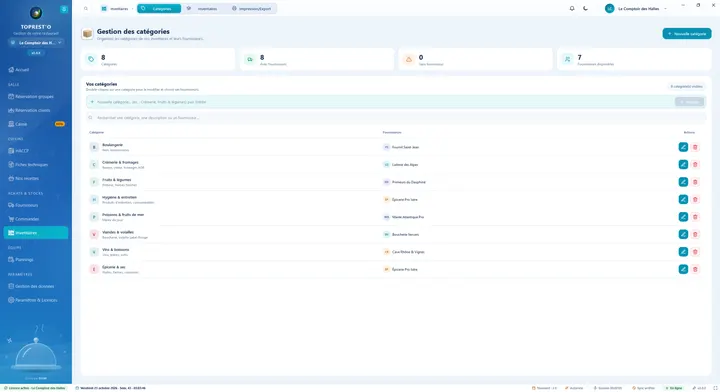The width and height of the screenshot is (720, 392).
Task: Click the Boulangerie category row name
Action: point(112,145)
